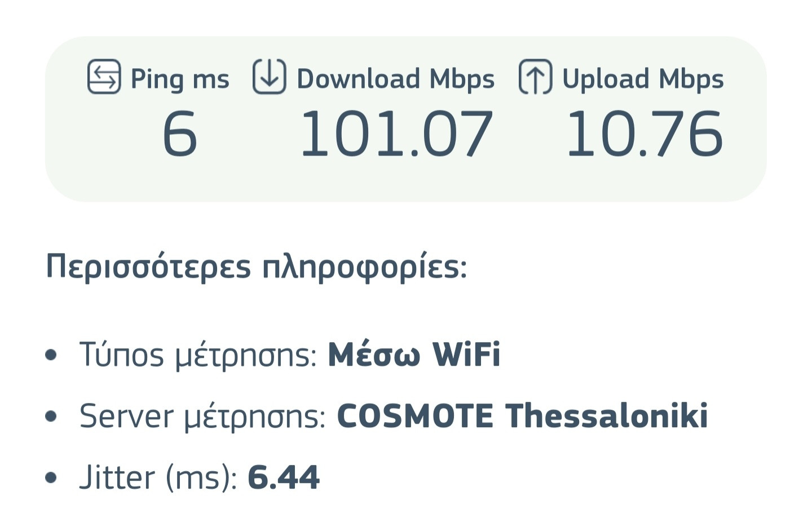Click the bullet beside Jitter
The width and height of the screenshot is (812, 505).
tap(51, 478)
